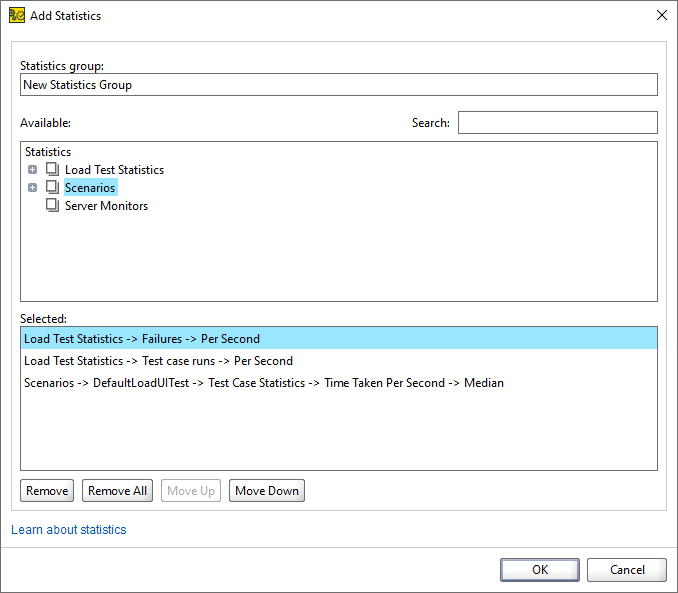Click the Add Statistics app icon
Screen dimensions: 678x593
(17, 16)
